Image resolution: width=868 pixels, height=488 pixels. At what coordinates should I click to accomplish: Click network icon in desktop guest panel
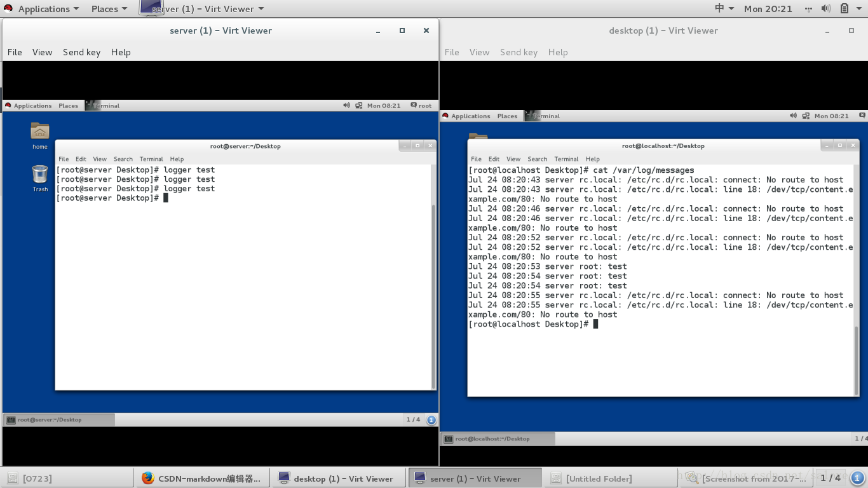[806, 116]
